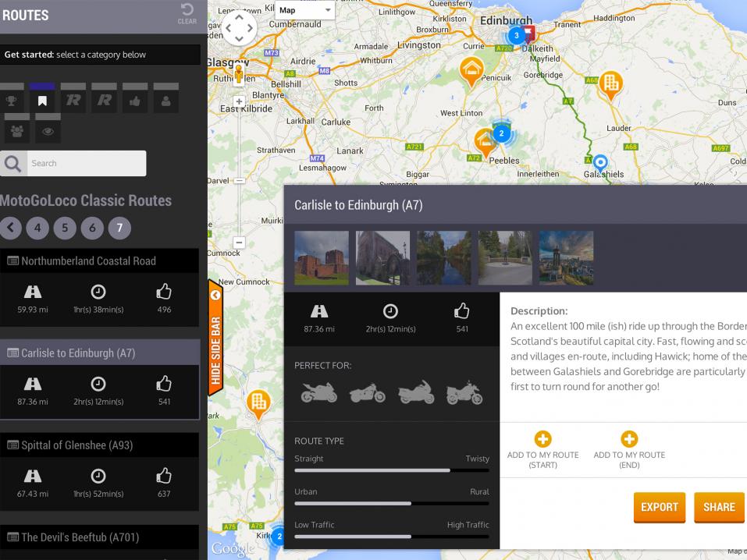The image size is (747, 560).
Task: Select the touring motorcycle icon
Action: (x=416, y=392)
